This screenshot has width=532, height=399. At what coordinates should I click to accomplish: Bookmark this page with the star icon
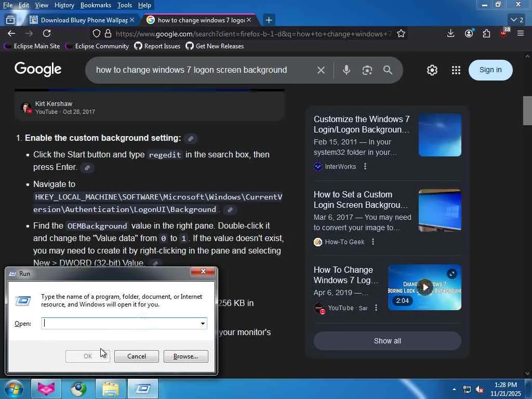tap(401, 33)
